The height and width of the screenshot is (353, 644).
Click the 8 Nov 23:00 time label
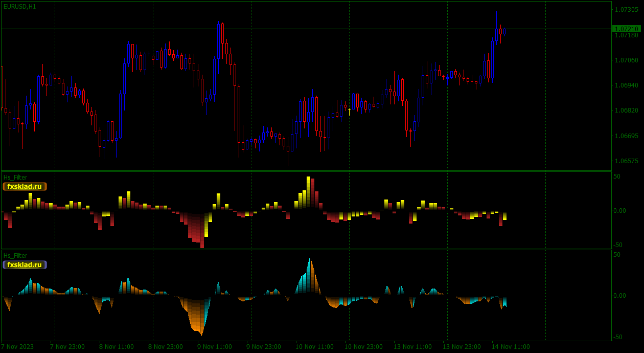(x=166, y=347)
